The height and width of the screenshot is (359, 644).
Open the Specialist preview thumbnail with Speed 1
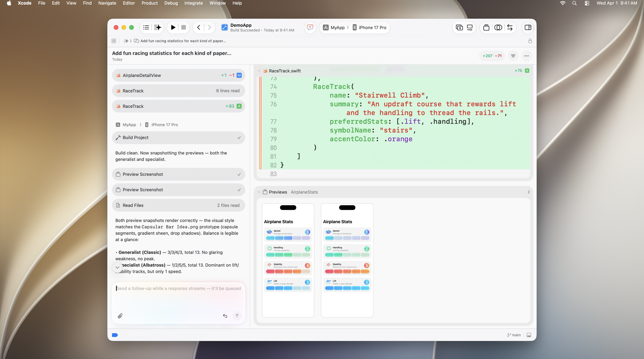tap(347, 260)
